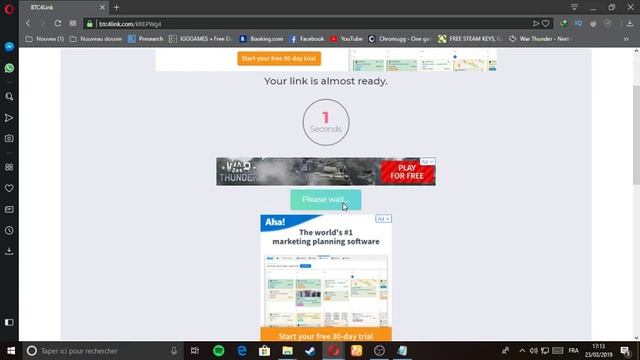This screenshot has width=640, height=360.
Task: Open the sidebar search icon
Action: click(x=9, y=97)
